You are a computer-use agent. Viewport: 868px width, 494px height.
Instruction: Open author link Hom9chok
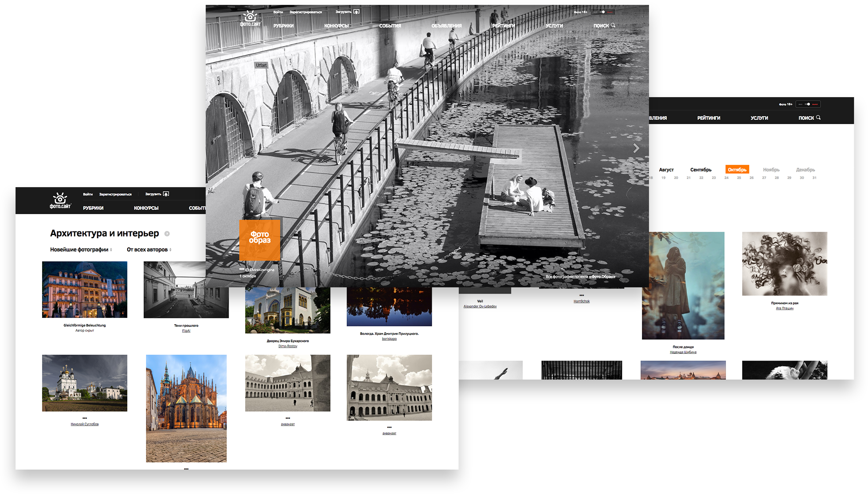coord(582,301)
